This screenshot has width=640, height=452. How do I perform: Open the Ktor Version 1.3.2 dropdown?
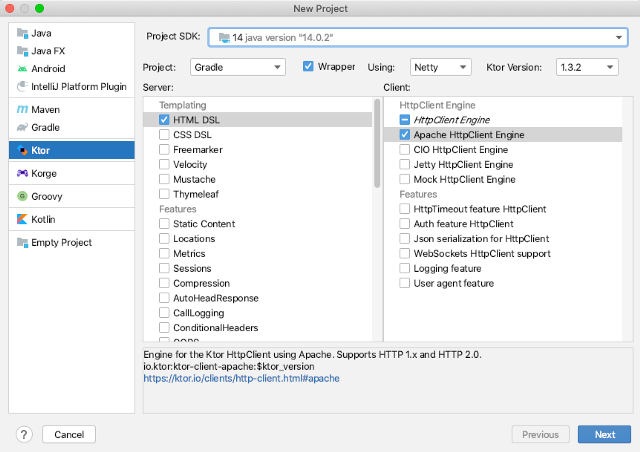pyautogui.click(x=587, y=67)
